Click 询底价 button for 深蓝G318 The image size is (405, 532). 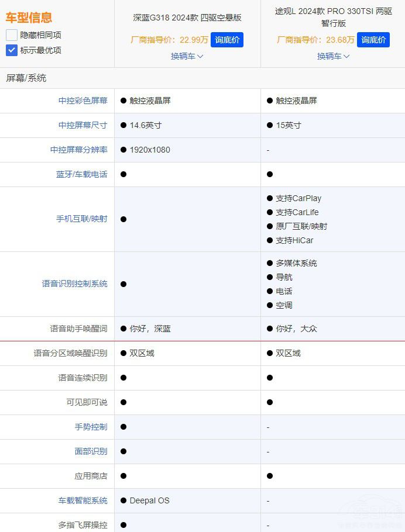pyautogui.click(x=226, y=40)
